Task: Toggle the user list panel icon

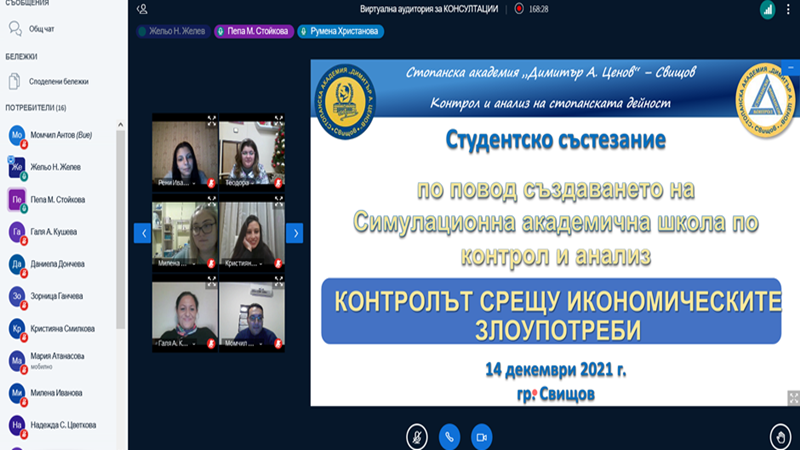Action: [x=142, y=9]
